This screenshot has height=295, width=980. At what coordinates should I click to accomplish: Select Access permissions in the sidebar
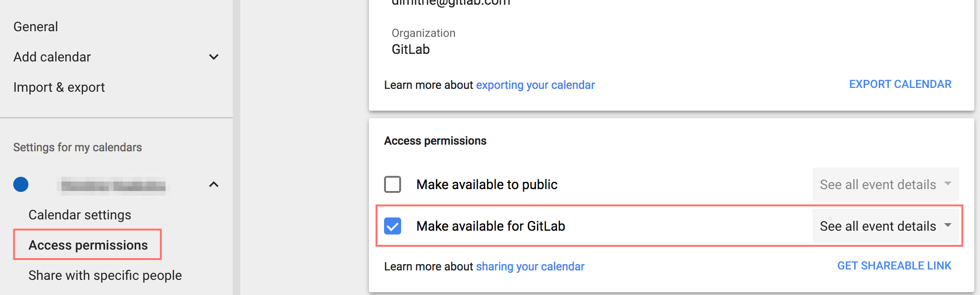(x=88, y=245)
